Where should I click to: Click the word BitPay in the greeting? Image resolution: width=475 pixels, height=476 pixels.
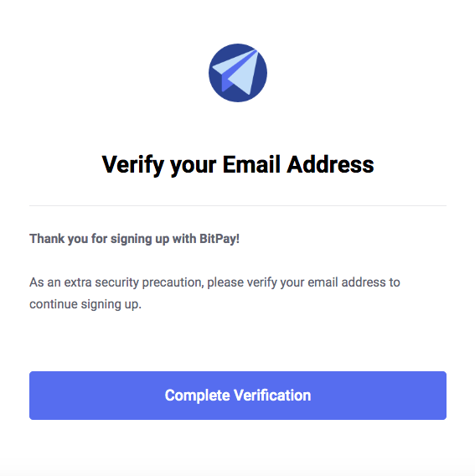(218, 239)
